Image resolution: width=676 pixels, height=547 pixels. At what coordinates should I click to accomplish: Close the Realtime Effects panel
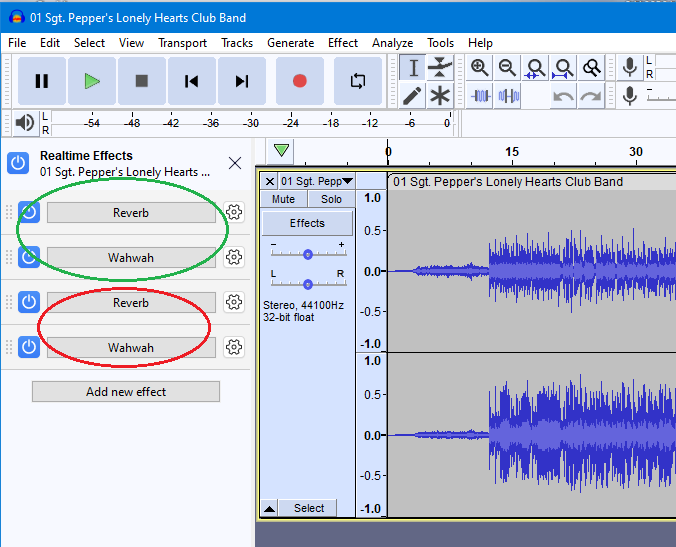coord(235,163)
